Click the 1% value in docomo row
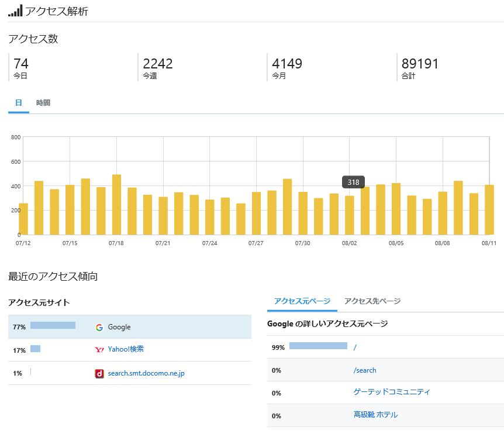Viewport: 504px width, 437px height. (18, 373)
